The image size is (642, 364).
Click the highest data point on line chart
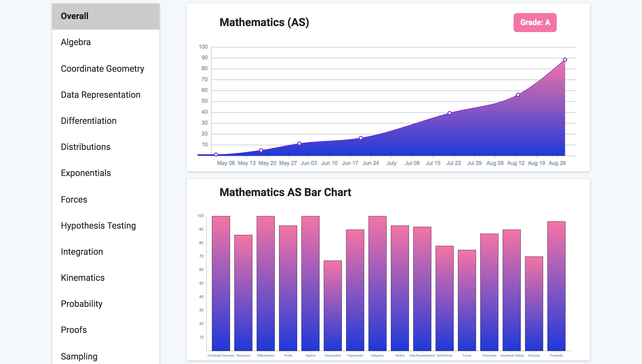565,60
